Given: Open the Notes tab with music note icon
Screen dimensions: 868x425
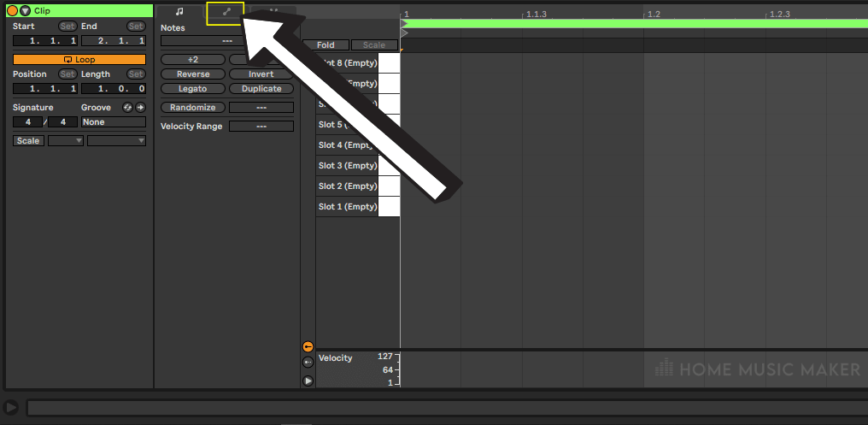Looking at the screenshot, I should point(179,11).
